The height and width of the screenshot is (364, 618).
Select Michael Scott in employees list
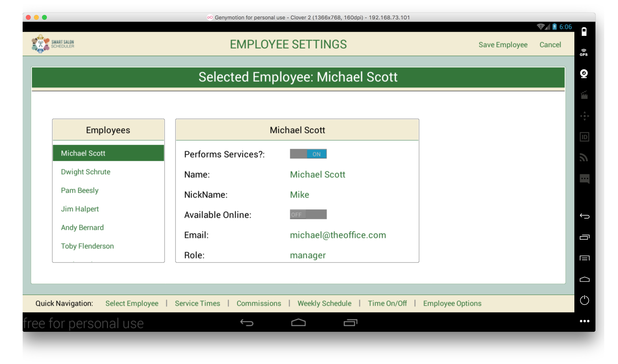[108, 153]
